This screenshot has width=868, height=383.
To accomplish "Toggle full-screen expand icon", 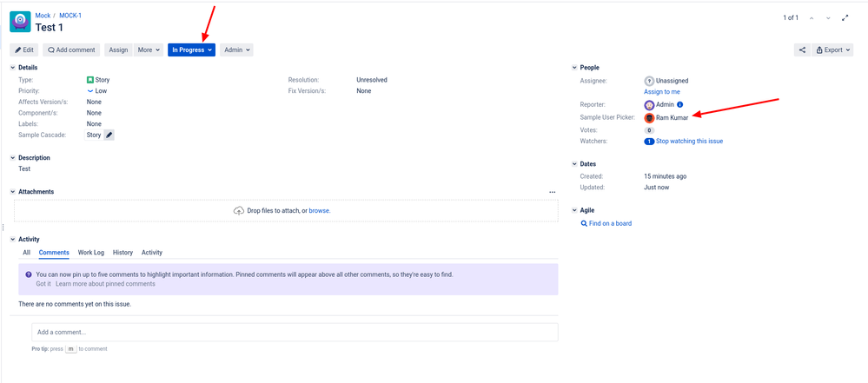I will click(x=845, y=18).
